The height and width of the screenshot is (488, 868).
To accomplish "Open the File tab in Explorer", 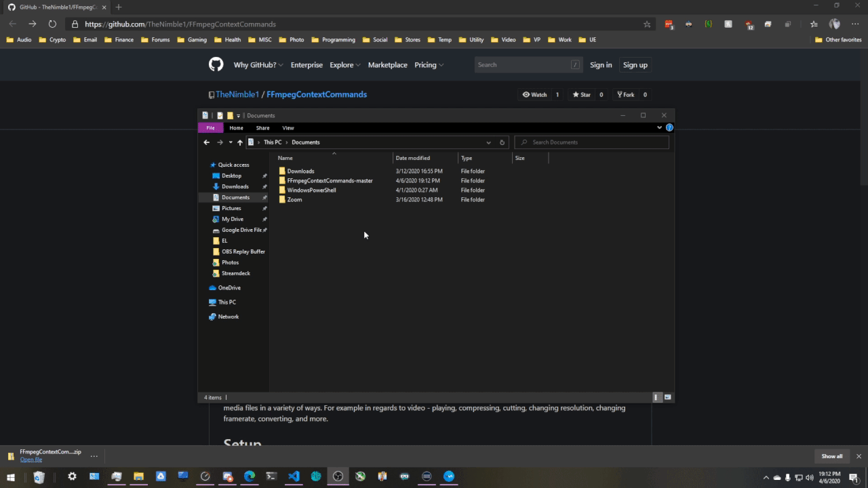I will [x=210, y=127].
